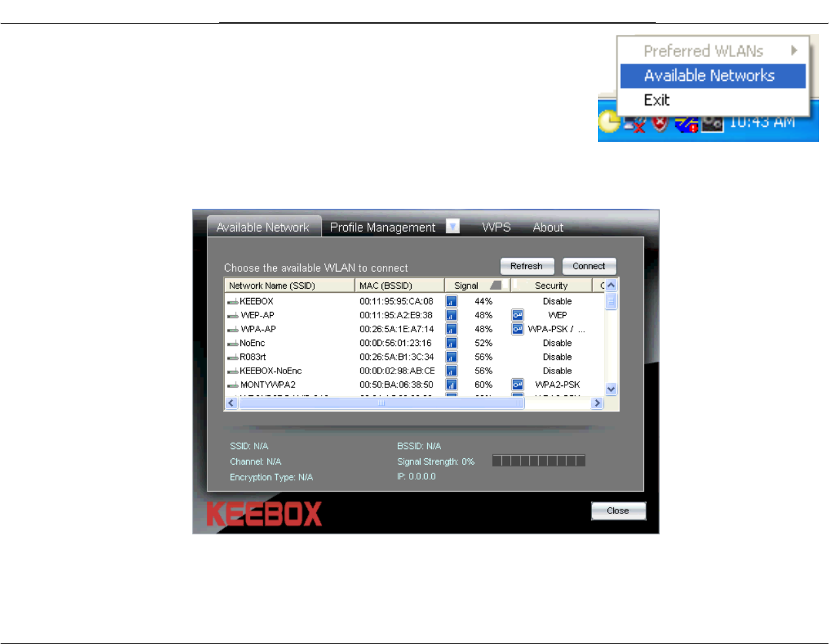Sort by Signal column header
The height and width of the screenshot is (644, 829).
click(x=477, y=286)
